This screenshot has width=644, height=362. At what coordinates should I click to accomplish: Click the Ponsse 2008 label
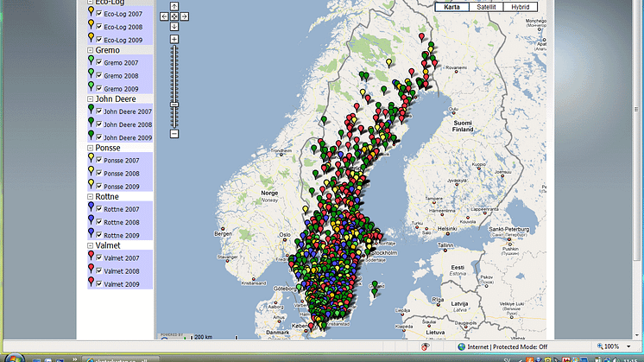click(122, 174)
